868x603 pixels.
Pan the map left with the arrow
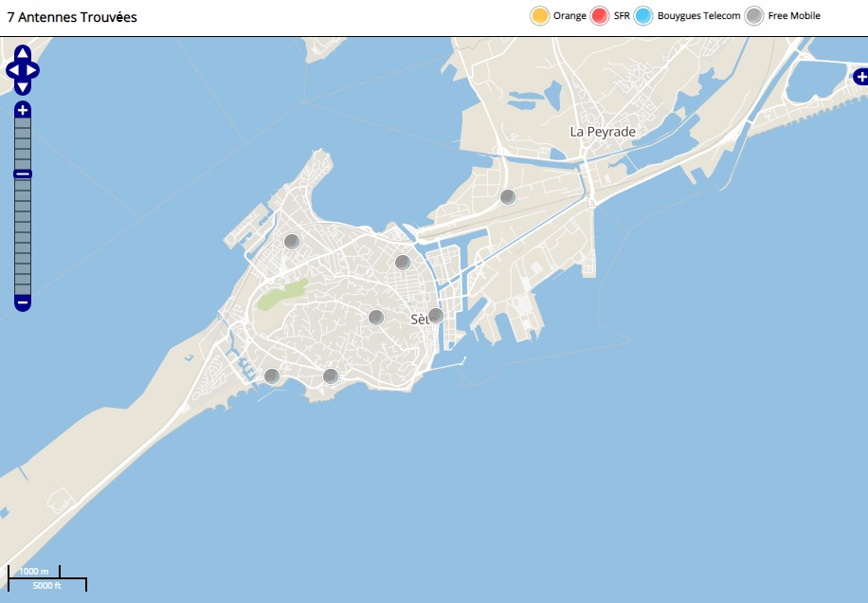pyautogui.click(x=12, y=70)
